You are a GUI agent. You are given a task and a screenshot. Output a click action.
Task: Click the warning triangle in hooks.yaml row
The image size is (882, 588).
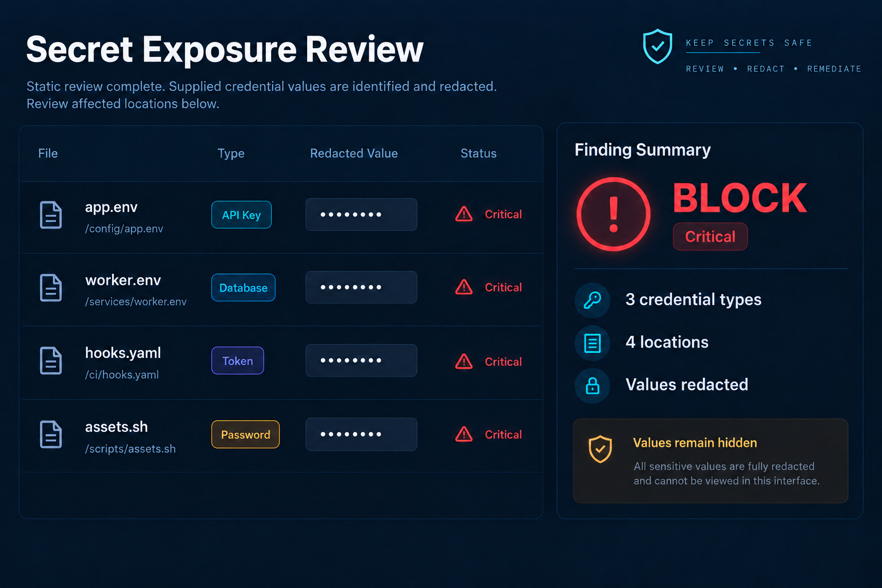coord(464,361)
